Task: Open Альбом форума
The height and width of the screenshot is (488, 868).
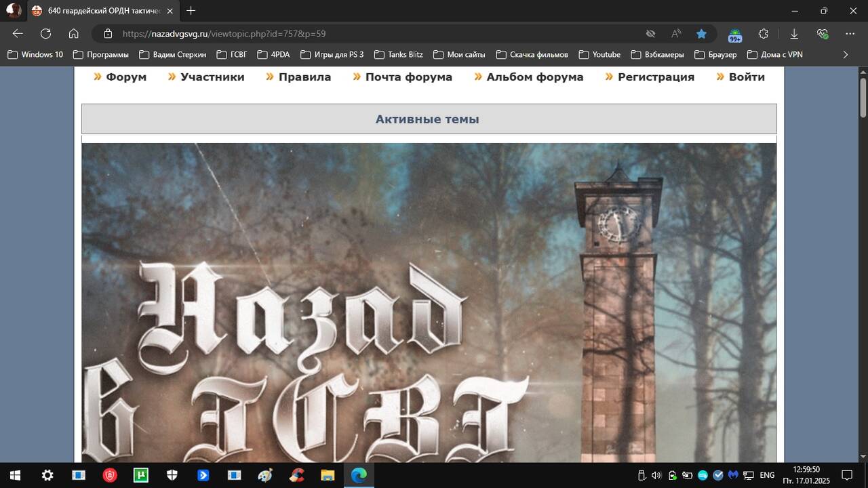Action: [535, 77]
